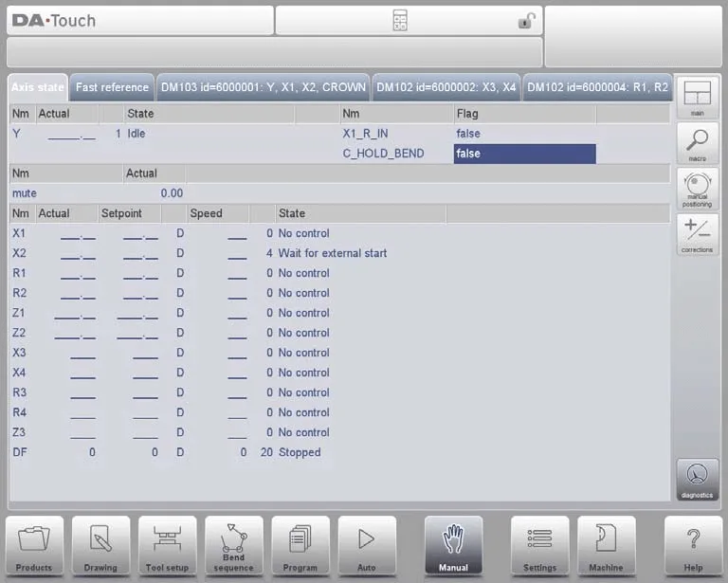Switch to Drawing mode
Image resolution: width=728 pixels, height=583 pixels.
(x=100, y=546)
